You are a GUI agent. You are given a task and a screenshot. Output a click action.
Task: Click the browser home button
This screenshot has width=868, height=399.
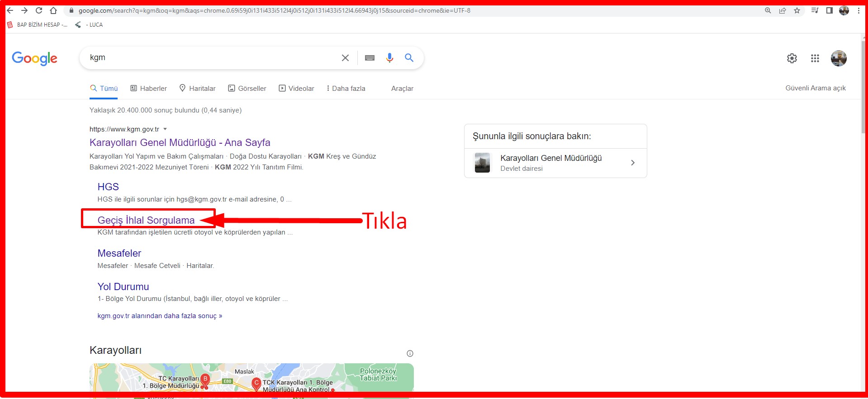[x=53, y=10]
